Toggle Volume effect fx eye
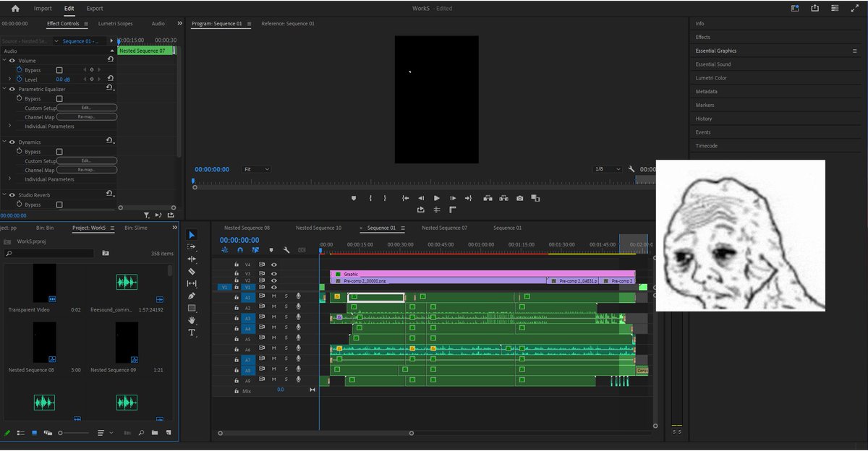The height and width of the screenshot is (451, 868). pos(12,61)
